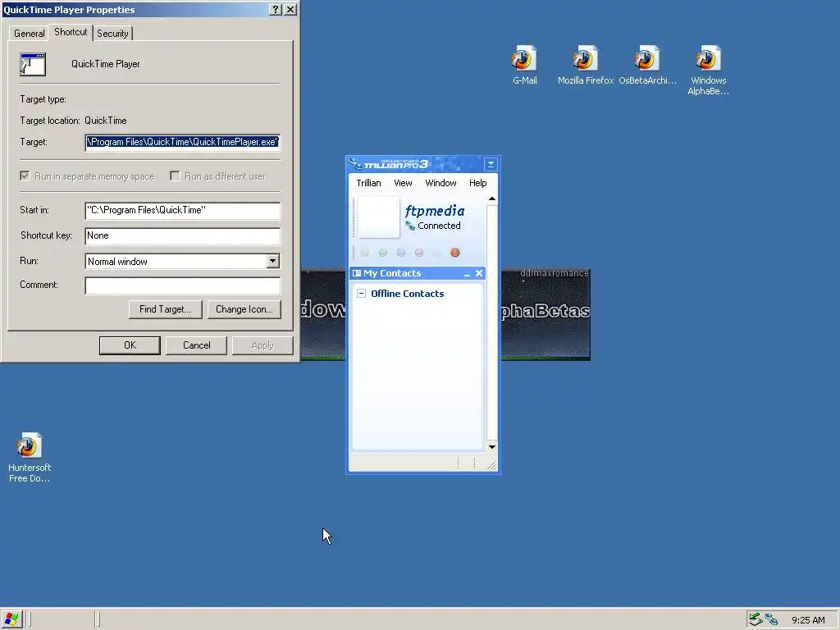The height and width of the screenshot is (630, 840).
Task: Click the Cancel button
Action: pos(197,345)
